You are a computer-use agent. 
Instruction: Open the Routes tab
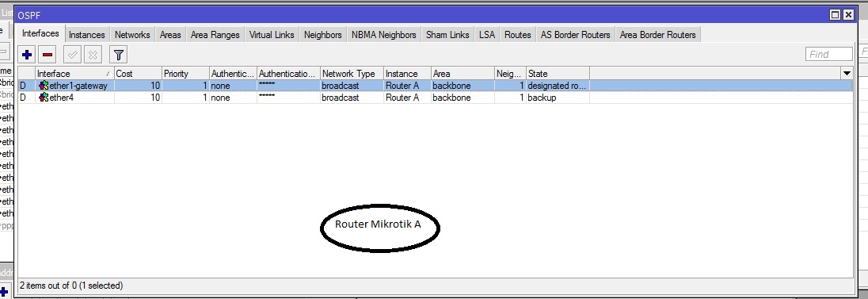tap(518, 35)
